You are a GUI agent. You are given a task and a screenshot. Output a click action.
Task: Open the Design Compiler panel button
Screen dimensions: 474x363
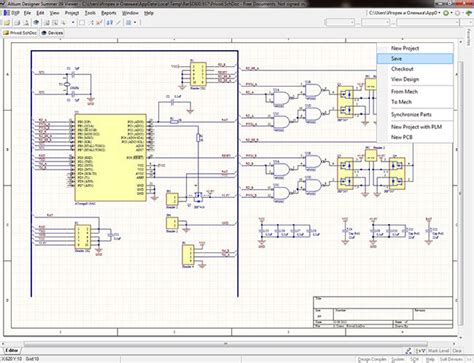coord(372,359)
